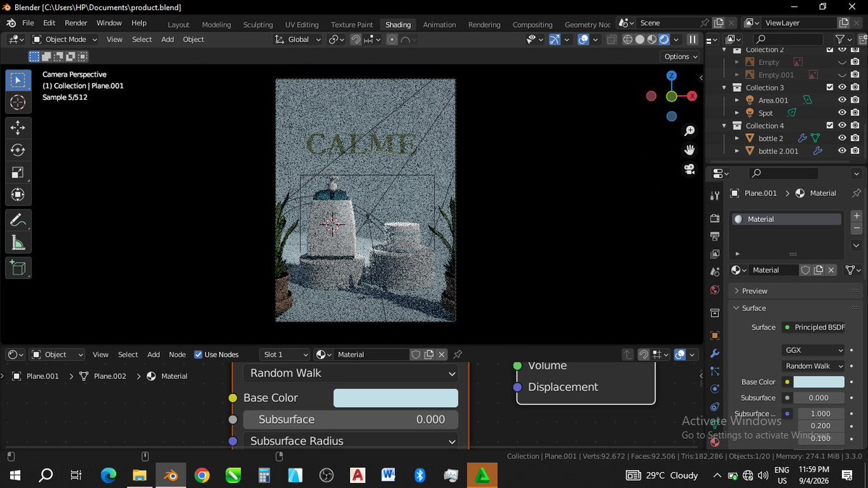Select the Add Cube tool

[x=18, y=268]
